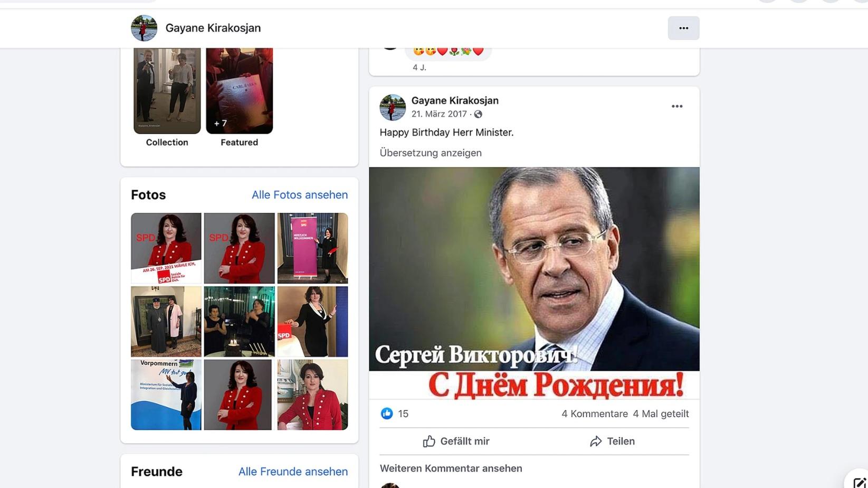Viewport: 868px width, 488px height.
Task: Open the Vorpommern ministry banner photo
Action: [166, 395]
